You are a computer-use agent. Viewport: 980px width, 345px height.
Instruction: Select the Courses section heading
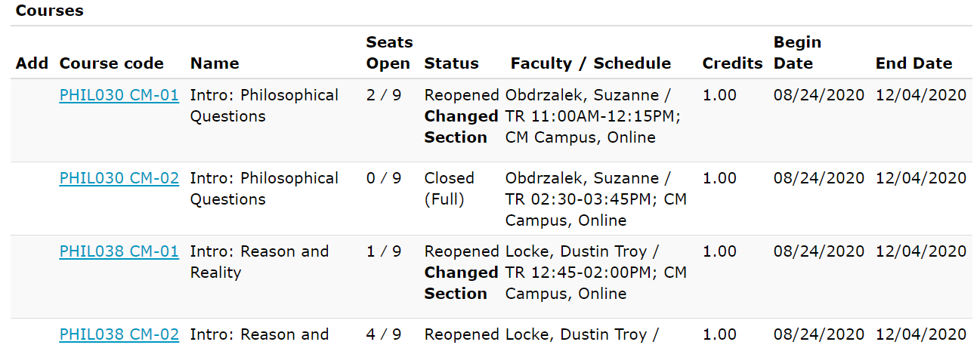(x=50, y=11)
